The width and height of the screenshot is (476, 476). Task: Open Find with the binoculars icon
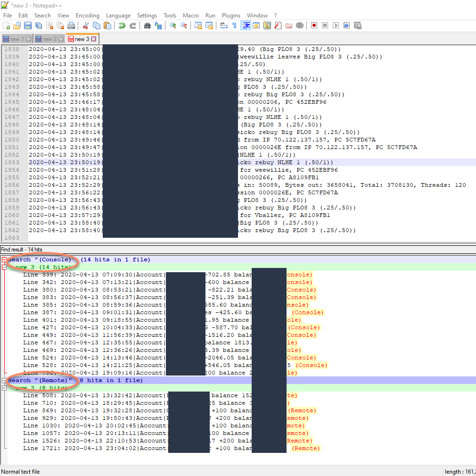[148, 25]
